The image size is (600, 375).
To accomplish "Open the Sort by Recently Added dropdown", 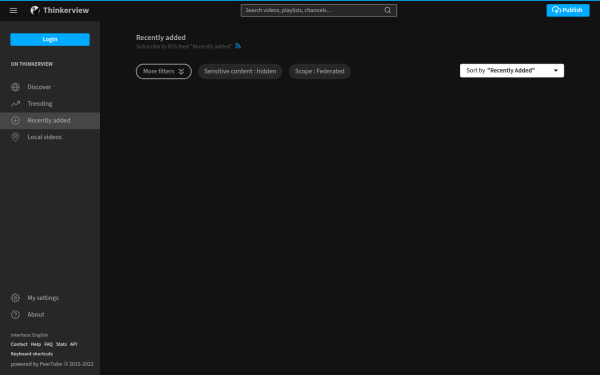I will [512, 71].
